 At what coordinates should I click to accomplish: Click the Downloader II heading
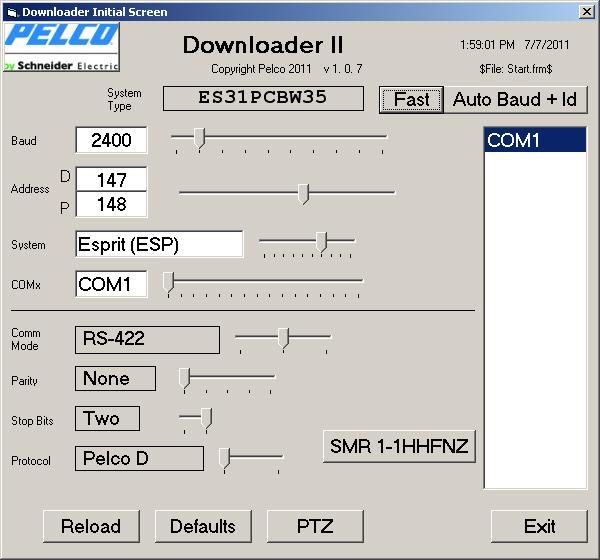(x=263, y=45)
